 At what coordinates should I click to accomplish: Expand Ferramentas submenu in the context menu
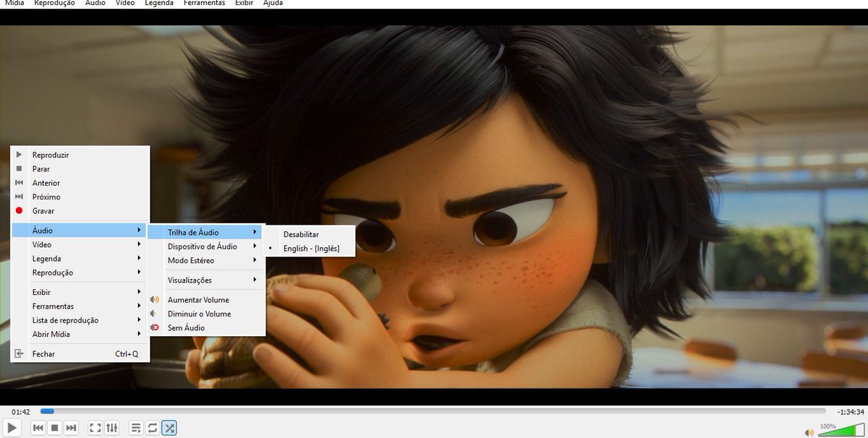(80, 306)
